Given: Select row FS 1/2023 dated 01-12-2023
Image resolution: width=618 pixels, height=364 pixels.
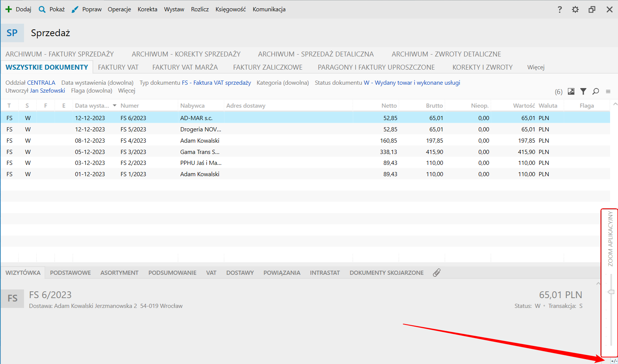Looking at the screenshot, I should [x=305, y=174].
